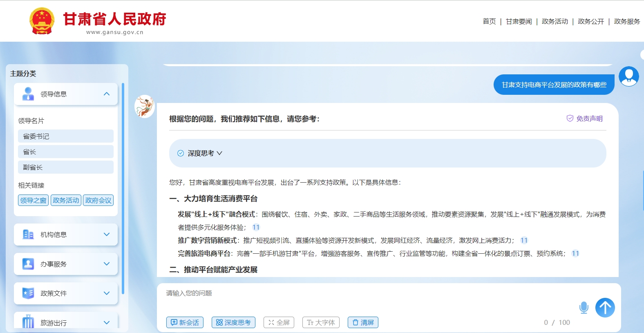Expand the 旅游出行 section

point(107,322)
